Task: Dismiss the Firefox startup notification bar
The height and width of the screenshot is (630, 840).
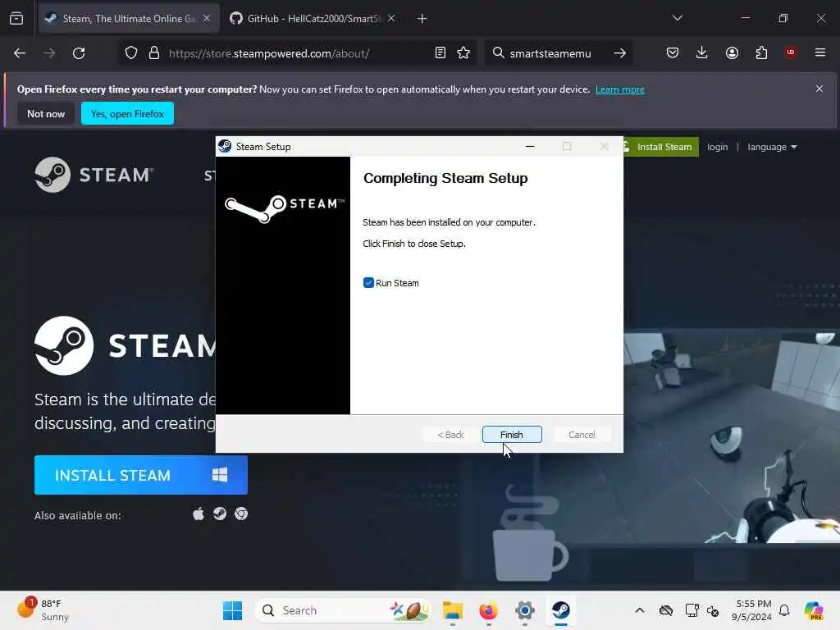Action: coord(819,89)
